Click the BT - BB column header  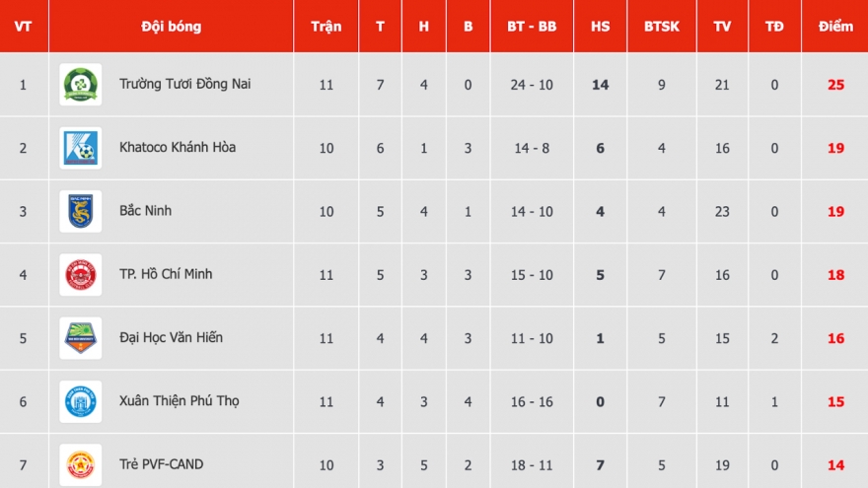pos(532,27)
